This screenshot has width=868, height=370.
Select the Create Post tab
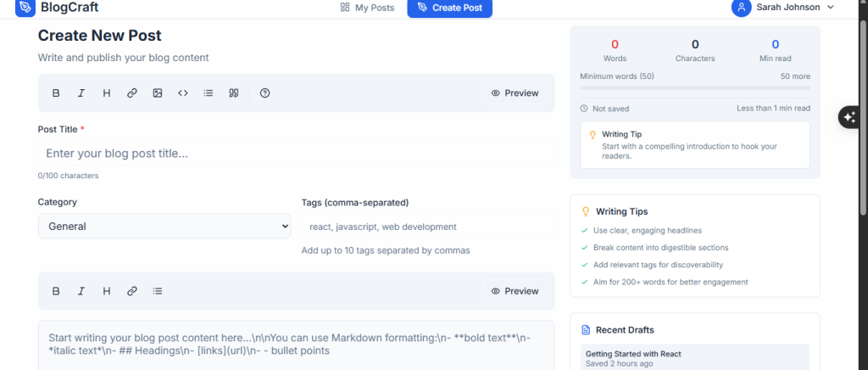tap(449, 8)
